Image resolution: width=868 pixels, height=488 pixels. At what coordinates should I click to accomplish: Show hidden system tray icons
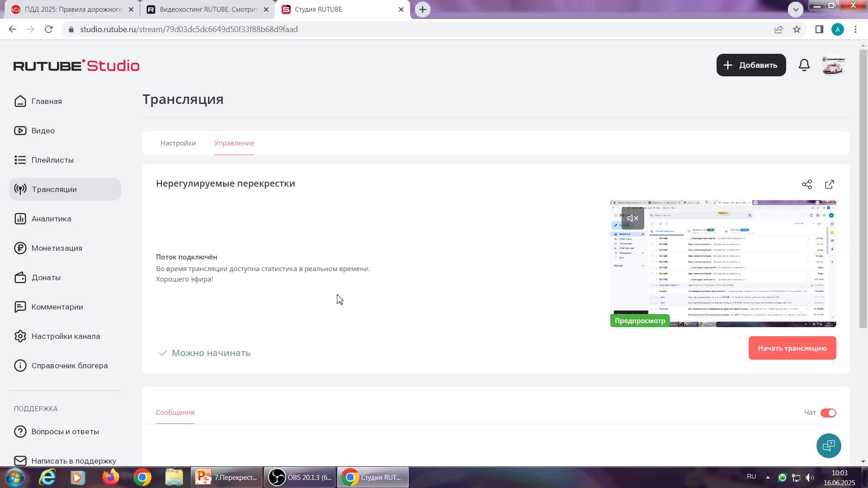pyautogui.click(x=768, y=478)
